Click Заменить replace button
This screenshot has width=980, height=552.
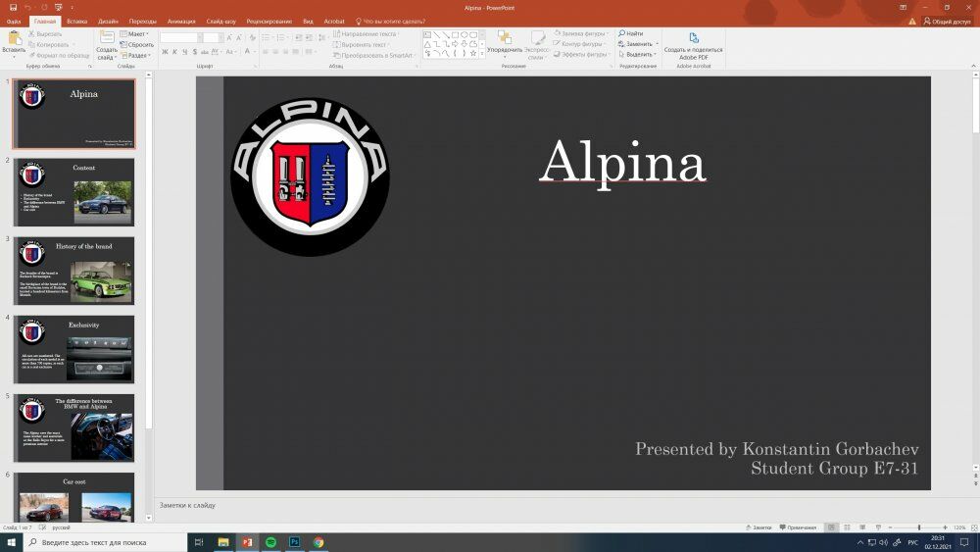[638, 44]
